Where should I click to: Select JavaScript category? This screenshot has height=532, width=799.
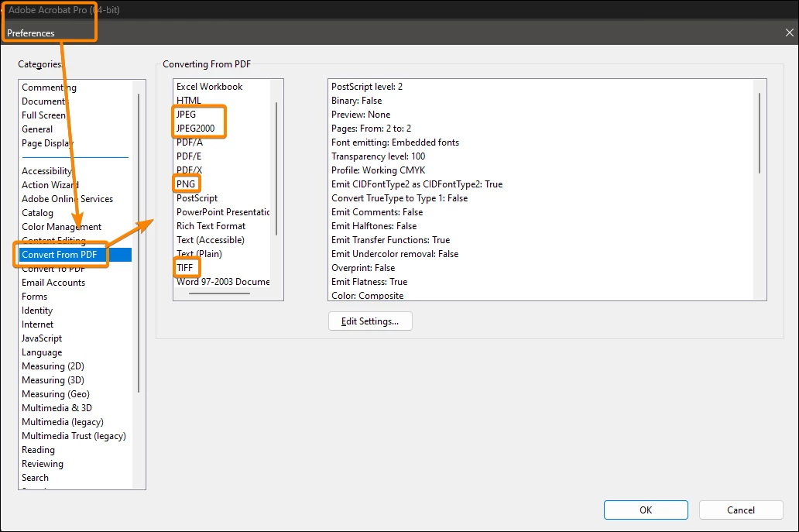tap(42, 338)
